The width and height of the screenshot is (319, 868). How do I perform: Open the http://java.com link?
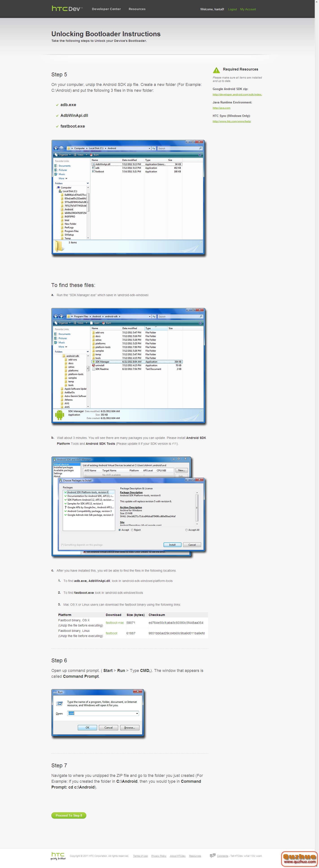[x=221, y=108]
